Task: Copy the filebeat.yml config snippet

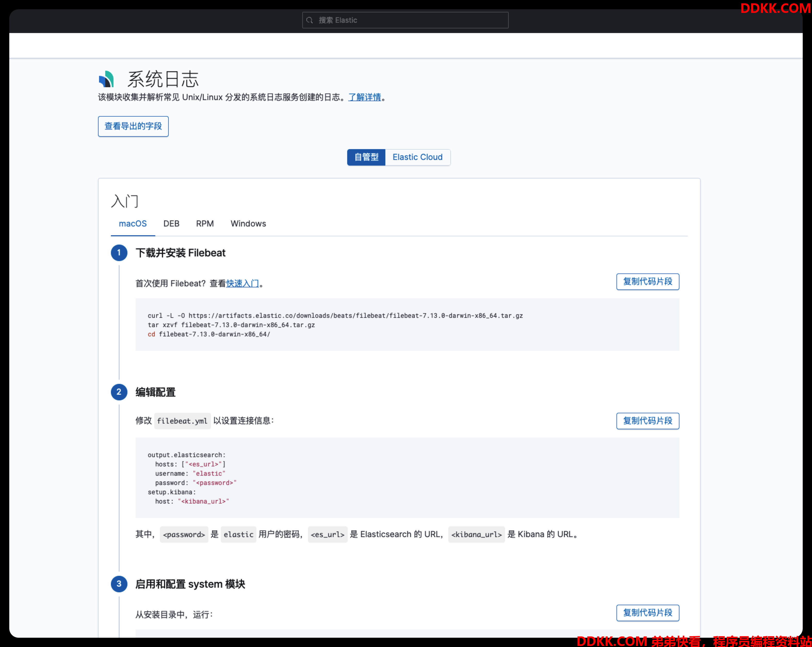Action: 647,421
